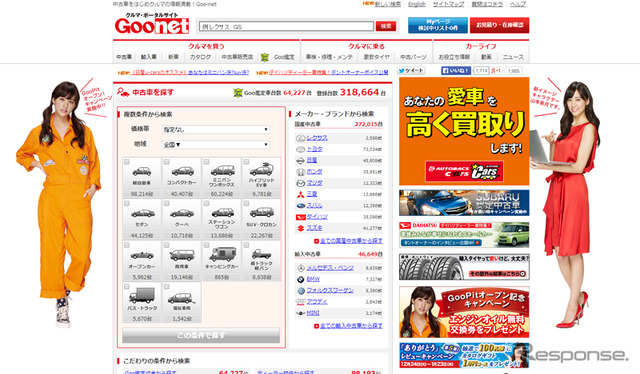Image resolution: width=640 pixels, height=374 pixels.
Task: Click the camping car (キャンピングカー) icon
Action: pyautogui.click(x=222, y=254)
